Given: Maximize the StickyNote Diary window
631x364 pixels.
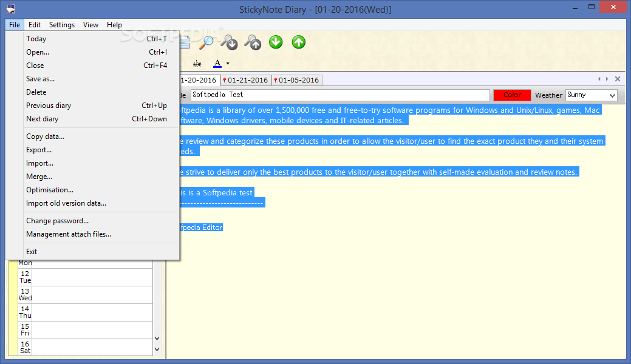Looking at the screenshot, I should click(591, 7).
